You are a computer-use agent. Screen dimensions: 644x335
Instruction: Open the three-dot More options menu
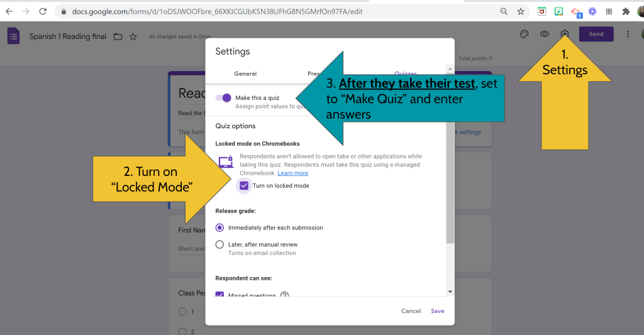point(628,35)
